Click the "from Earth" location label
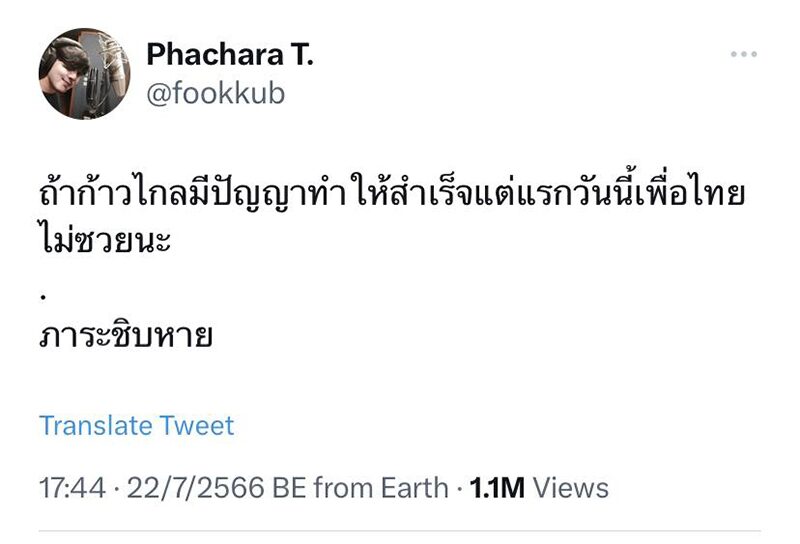 tap(381, 487)
